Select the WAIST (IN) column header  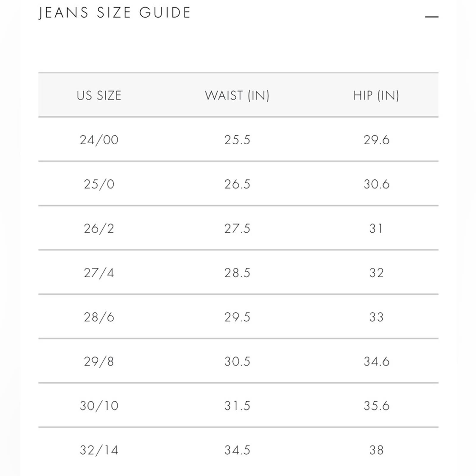tap(237, 95)
